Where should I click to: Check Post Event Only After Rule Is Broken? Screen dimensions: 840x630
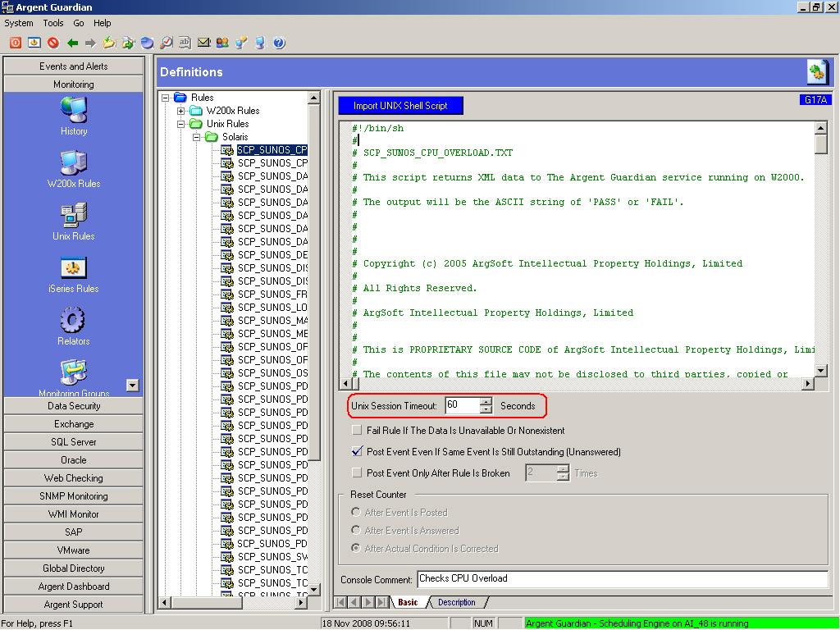357,473
